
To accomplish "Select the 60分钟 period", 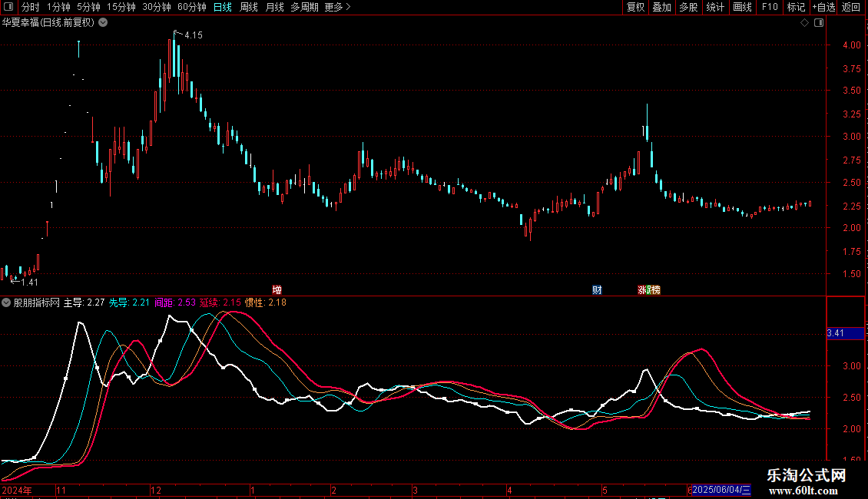I will click(x=192, y=7).
